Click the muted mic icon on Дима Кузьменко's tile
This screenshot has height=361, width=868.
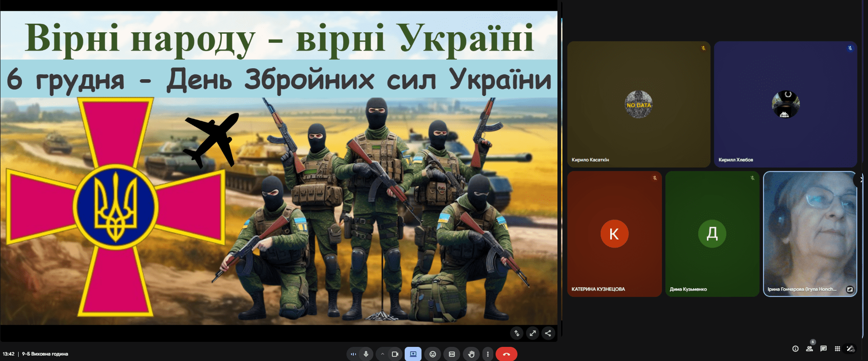753,178
